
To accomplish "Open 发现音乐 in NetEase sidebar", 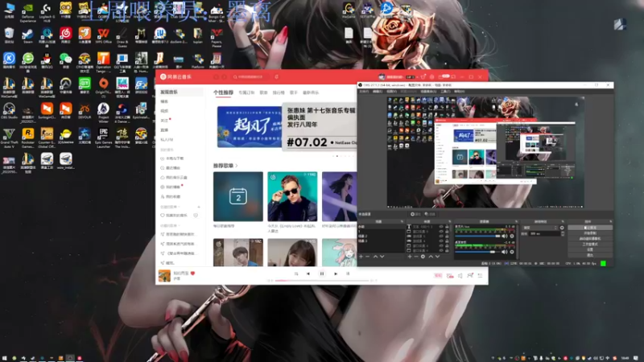I will (180, 92).
